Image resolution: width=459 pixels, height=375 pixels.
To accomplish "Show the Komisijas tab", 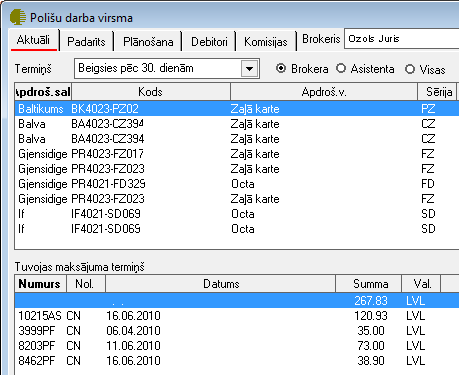I will click(266, 42).
